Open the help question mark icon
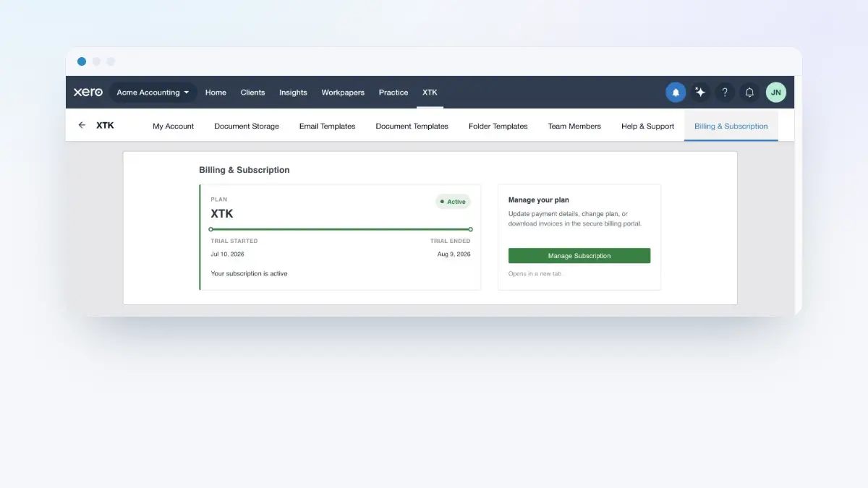 click(x=725, y=93)
